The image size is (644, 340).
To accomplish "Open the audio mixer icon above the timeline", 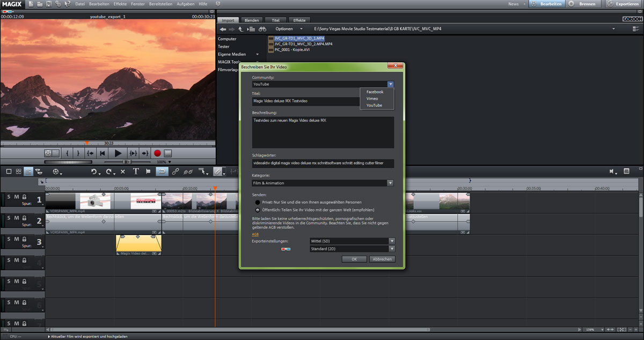I will point(626,172).
